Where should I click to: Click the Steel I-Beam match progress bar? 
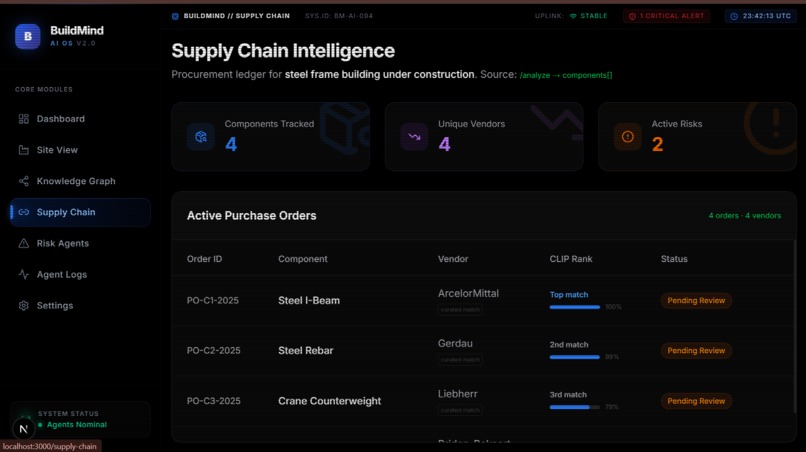[575, 307]
